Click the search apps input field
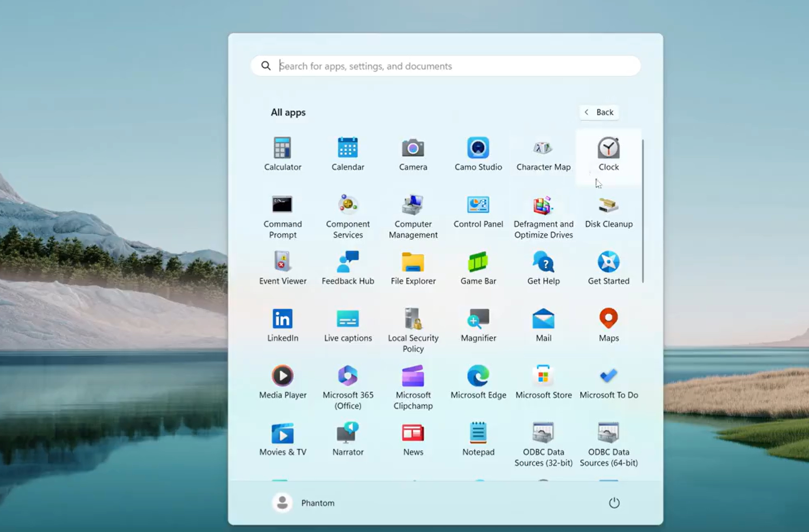This screenshot has height=532, width=809. 446,66
